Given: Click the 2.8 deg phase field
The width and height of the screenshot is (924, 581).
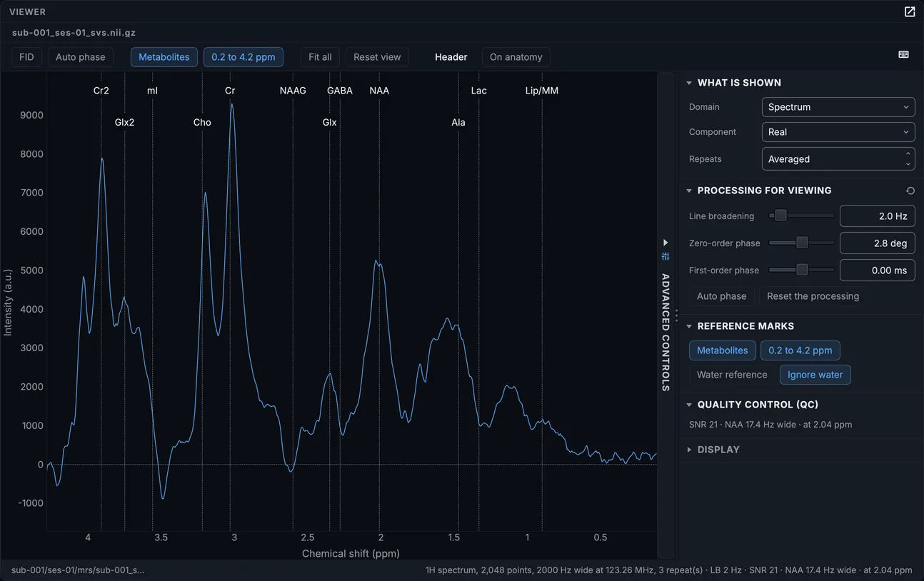Looking at the screenshot, I should tap(877, 243).
